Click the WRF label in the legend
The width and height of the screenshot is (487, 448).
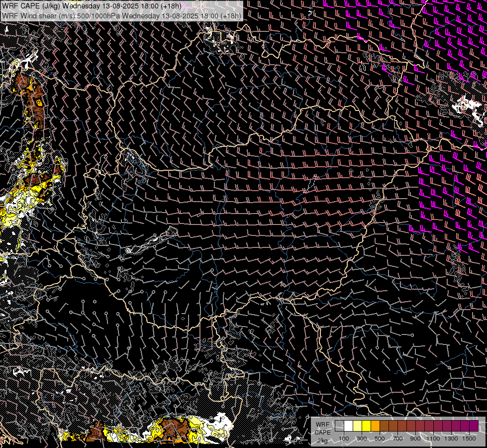pos(322,425)
